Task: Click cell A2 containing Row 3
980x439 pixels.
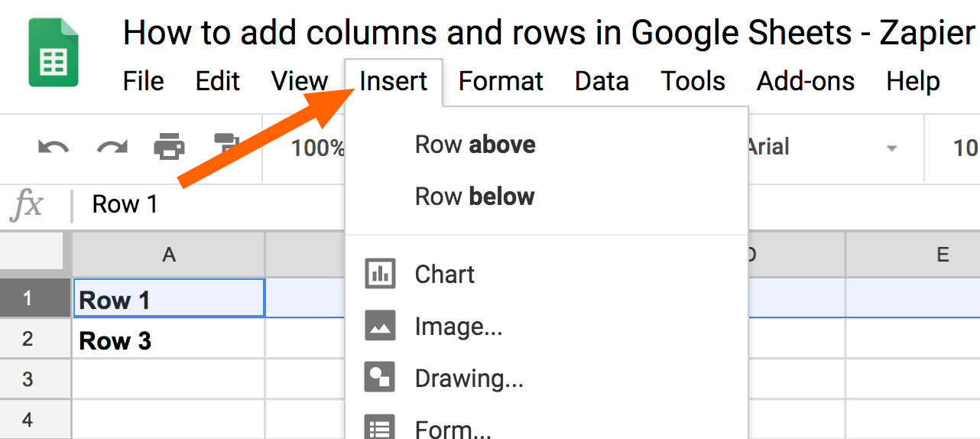Action: 169,340
